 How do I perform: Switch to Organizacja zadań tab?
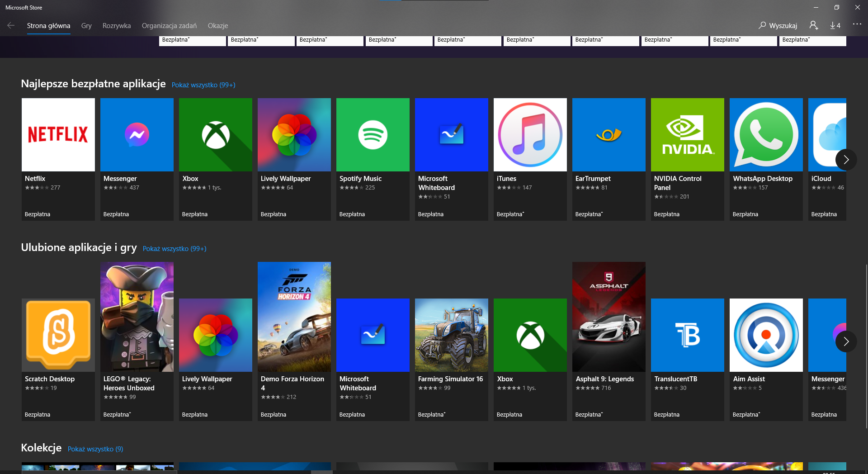[x=169, y=26]
